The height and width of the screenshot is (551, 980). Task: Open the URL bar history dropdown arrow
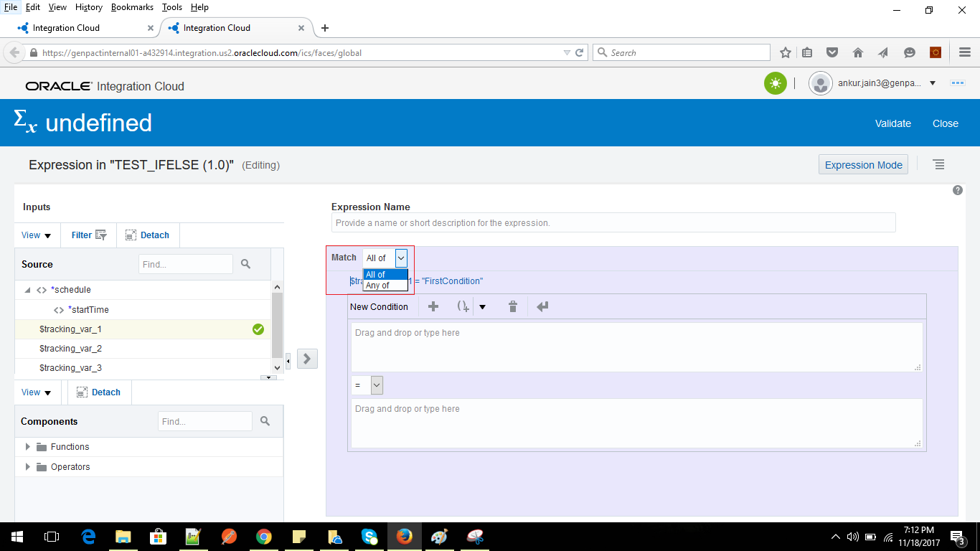pos(567,52)
